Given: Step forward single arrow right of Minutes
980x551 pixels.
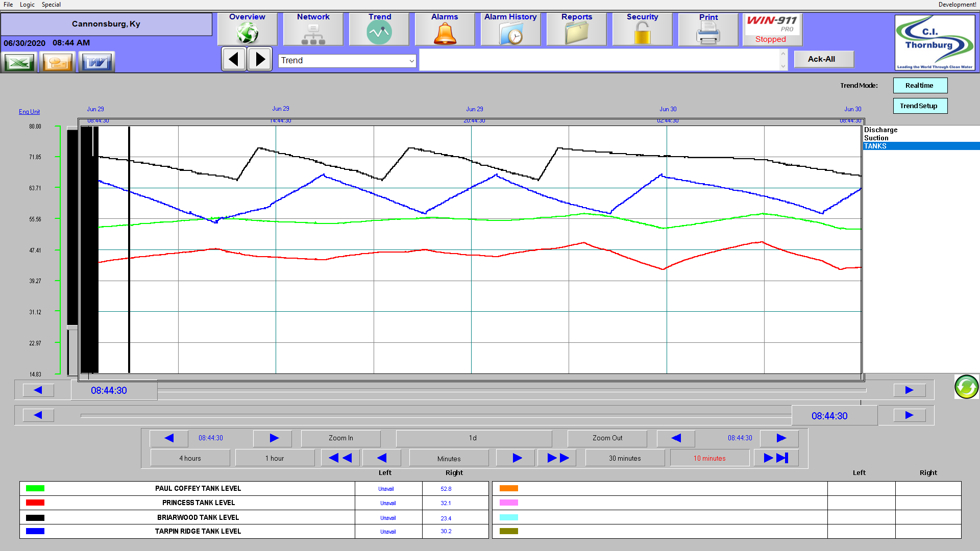Looking at the screenshot, I should click(x=516, y=458).
